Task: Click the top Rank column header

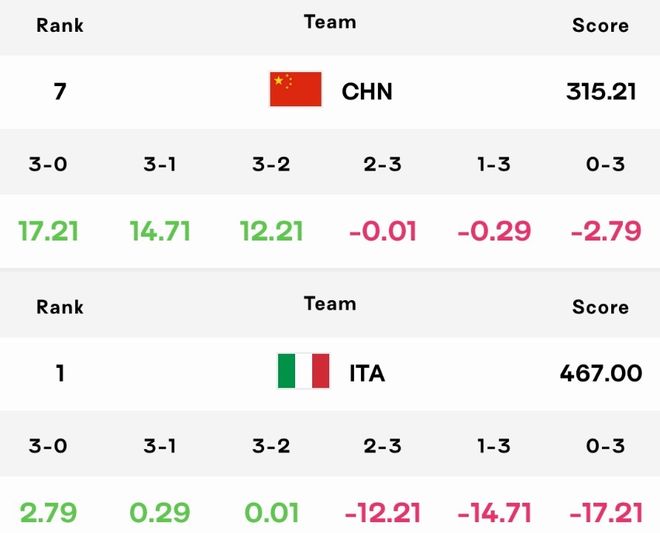Action: (x=60, y=25)
